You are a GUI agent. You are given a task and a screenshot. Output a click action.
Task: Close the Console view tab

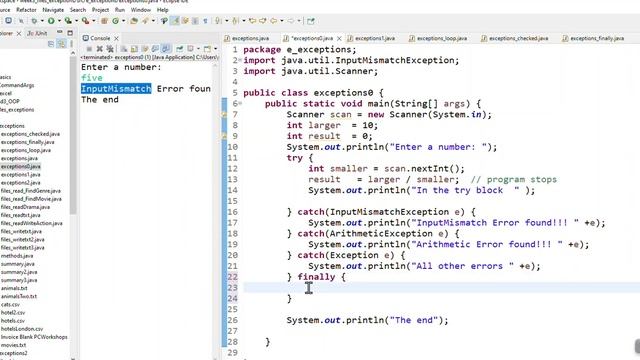[x=116, y=38]
